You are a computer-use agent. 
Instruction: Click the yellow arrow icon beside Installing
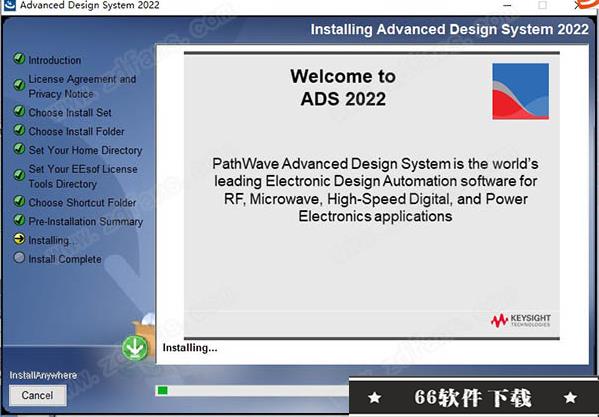point(19,239)
